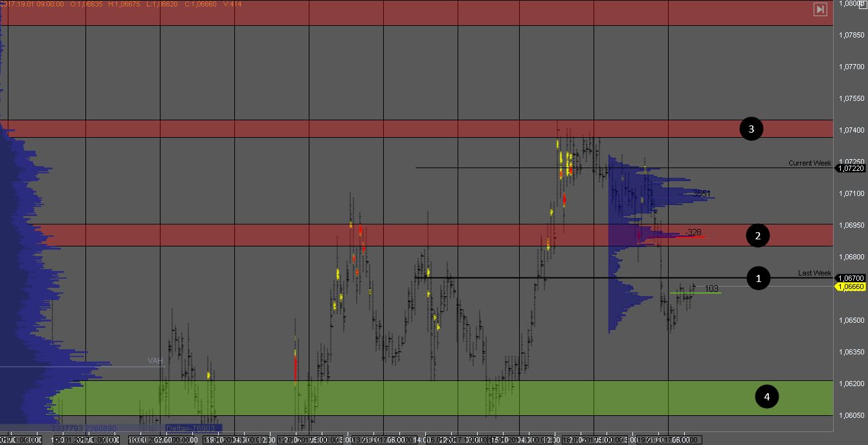Select the 103 green level label
The image size is (868, 445).
(x=711, y=288)
